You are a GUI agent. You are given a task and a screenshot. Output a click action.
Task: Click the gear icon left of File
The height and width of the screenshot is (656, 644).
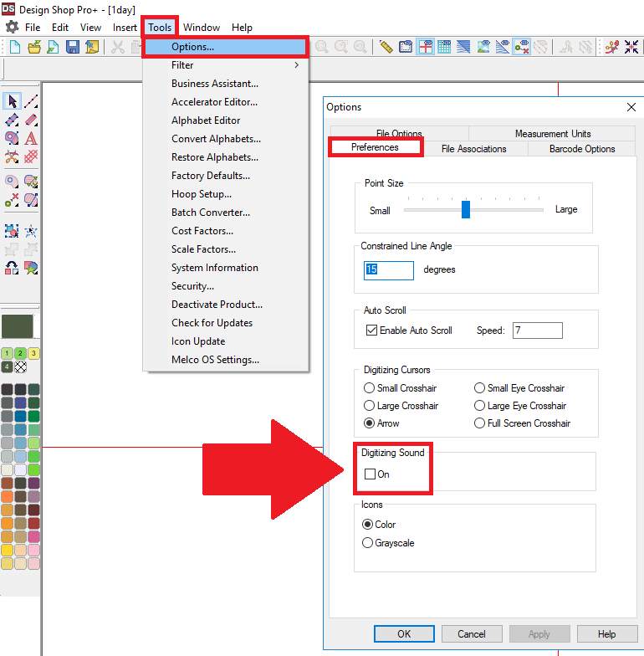coord(12,28)
